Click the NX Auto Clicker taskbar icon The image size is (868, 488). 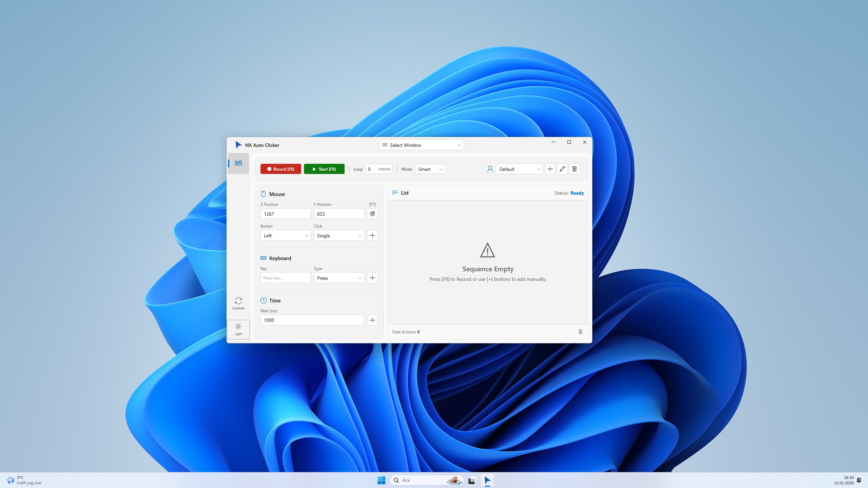[x=487, y=480]
